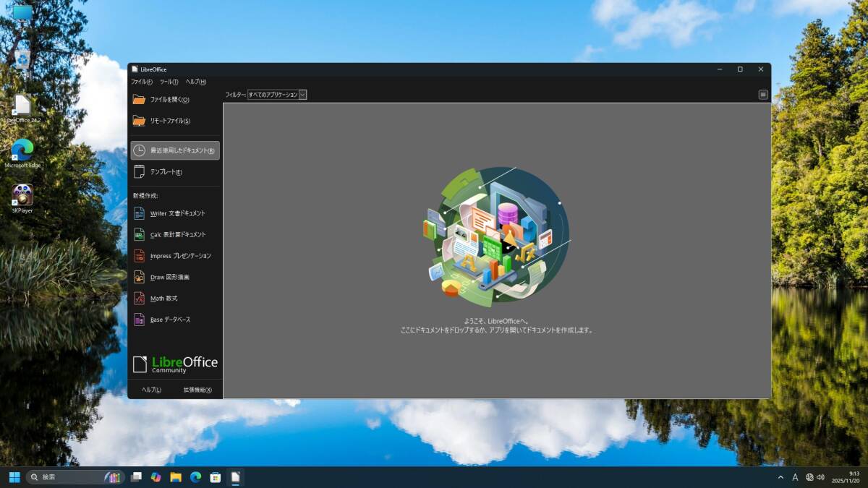Click the Base database icon
Viewport: 868px width, 488px height.
coord(140,320)
